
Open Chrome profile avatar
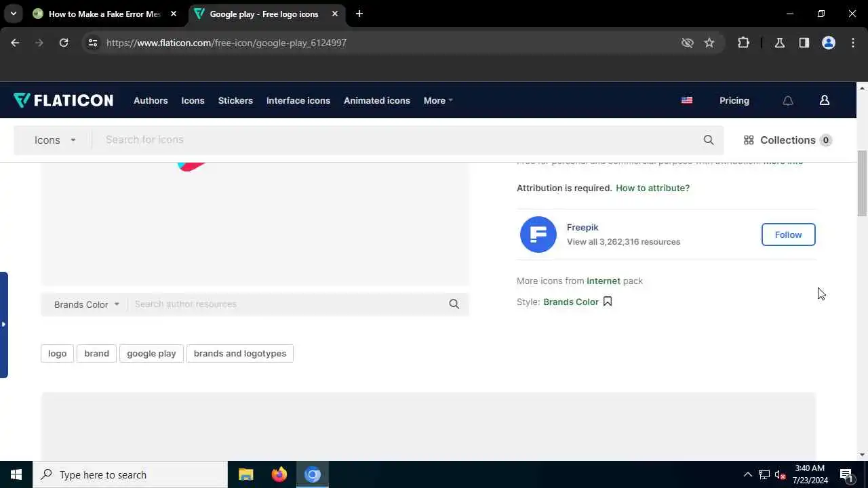point(829,43)
